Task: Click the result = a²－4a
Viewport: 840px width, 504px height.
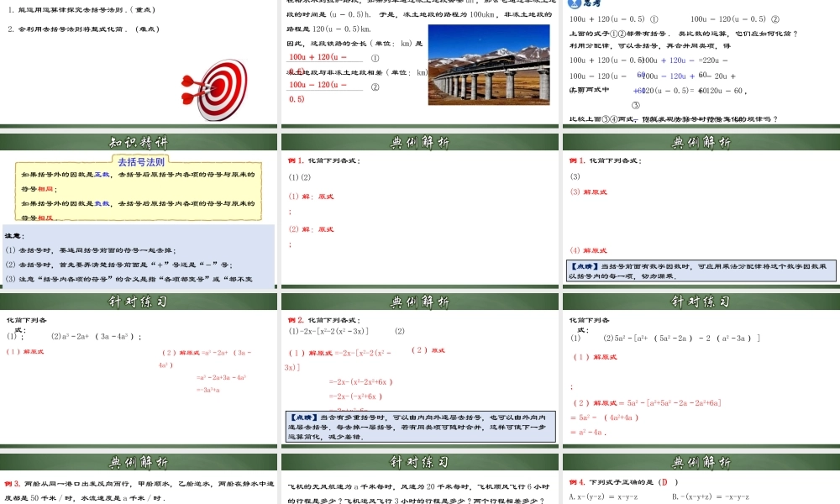Action: coord(588,432)
